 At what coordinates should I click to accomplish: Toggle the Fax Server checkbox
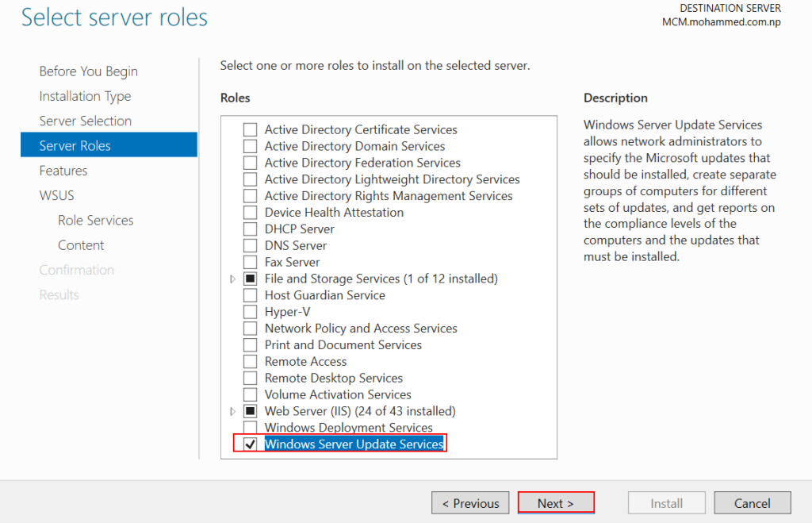(251, 262)
